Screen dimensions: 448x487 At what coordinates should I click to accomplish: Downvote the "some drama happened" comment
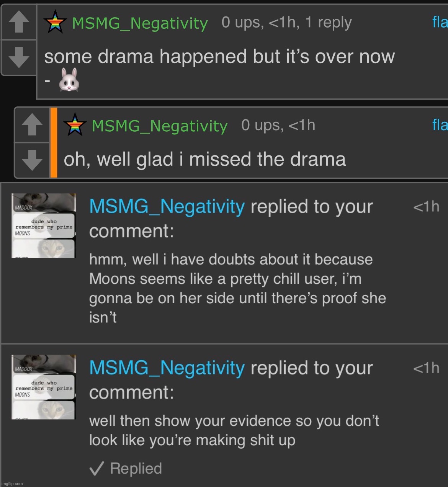[x=18, y=57]
